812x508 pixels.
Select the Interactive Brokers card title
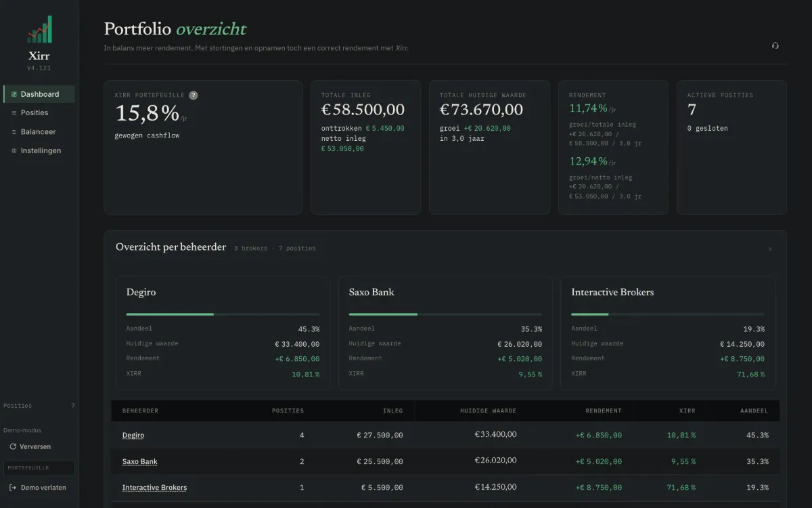[x=612, y=293]
